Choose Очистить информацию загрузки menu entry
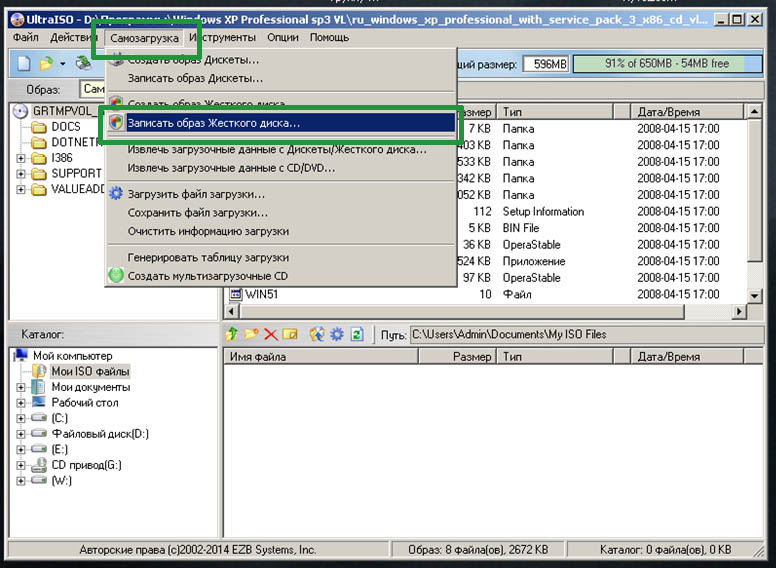 coord(281,231)
